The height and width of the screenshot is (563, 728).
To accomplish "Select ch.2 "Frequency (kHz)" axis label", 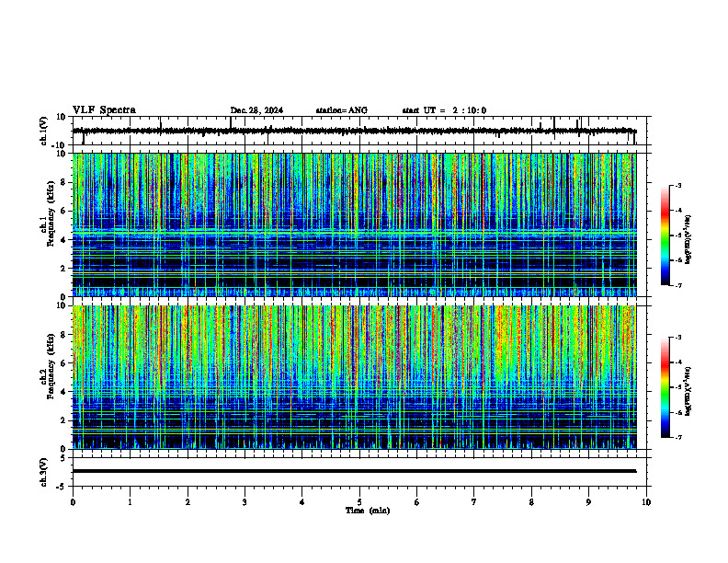I will [51, 366].
